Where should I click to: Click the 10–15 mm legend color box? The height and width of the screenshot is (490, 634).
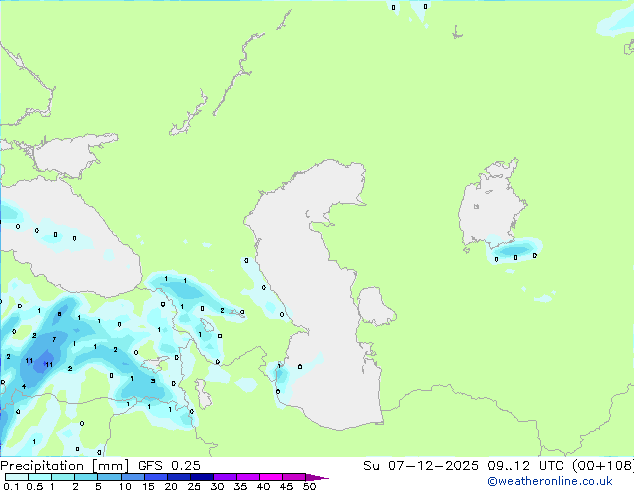point(132,477)
